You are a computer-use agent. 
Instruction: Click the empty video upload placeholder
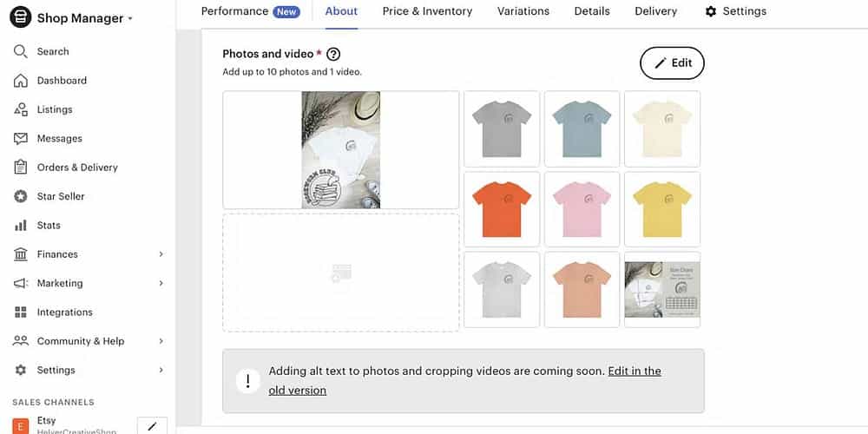341,273
